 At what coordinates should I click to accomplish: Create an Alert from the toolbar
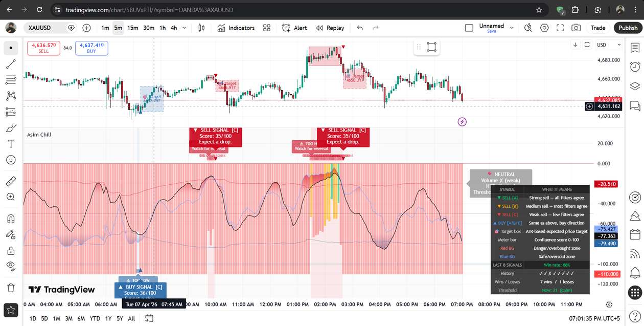294,28
